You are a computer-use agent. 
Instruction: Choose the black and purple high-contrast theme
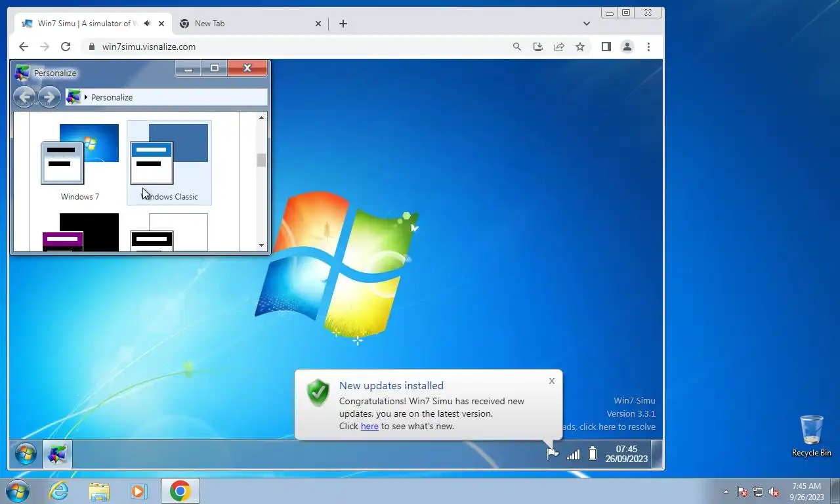click(80, 232)
